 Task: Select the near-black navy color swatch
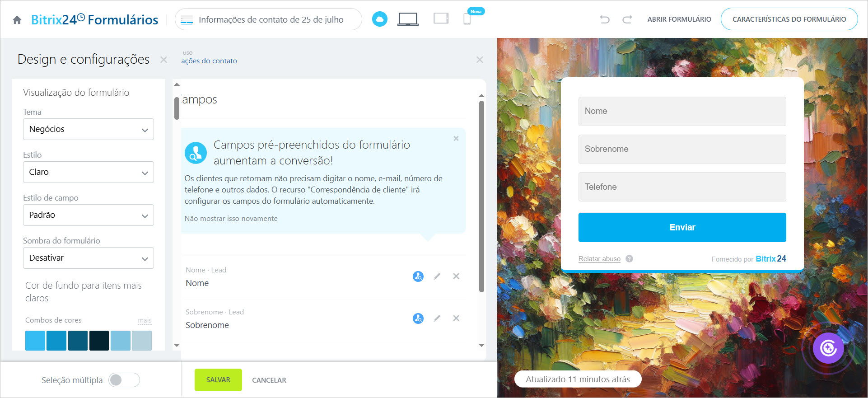[x=99, y=341]
